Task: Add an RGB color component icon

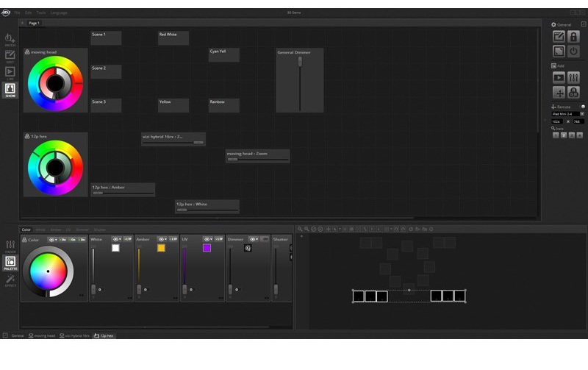Action: point(574,93)
